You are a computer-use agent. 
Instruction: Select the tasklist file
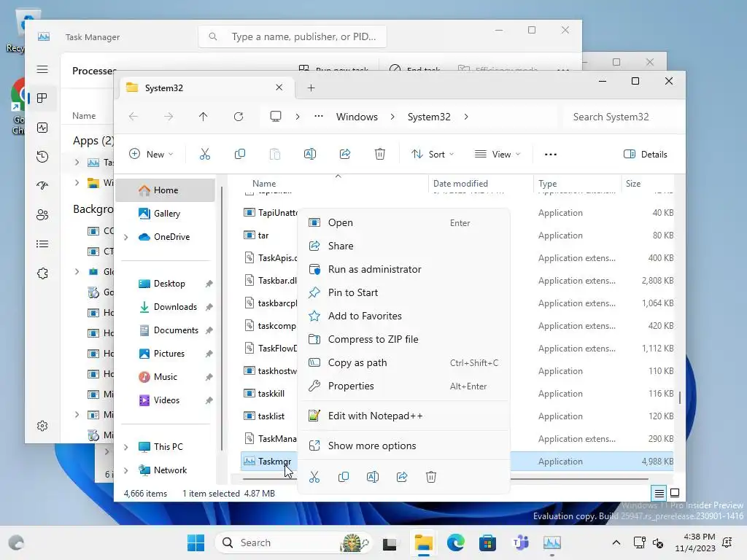[x=271, y=416]
